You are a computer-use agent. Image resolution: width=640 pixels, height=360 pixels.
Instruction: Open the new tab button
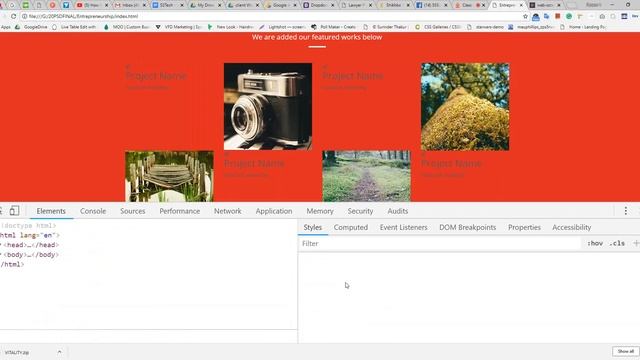(572, 5)
